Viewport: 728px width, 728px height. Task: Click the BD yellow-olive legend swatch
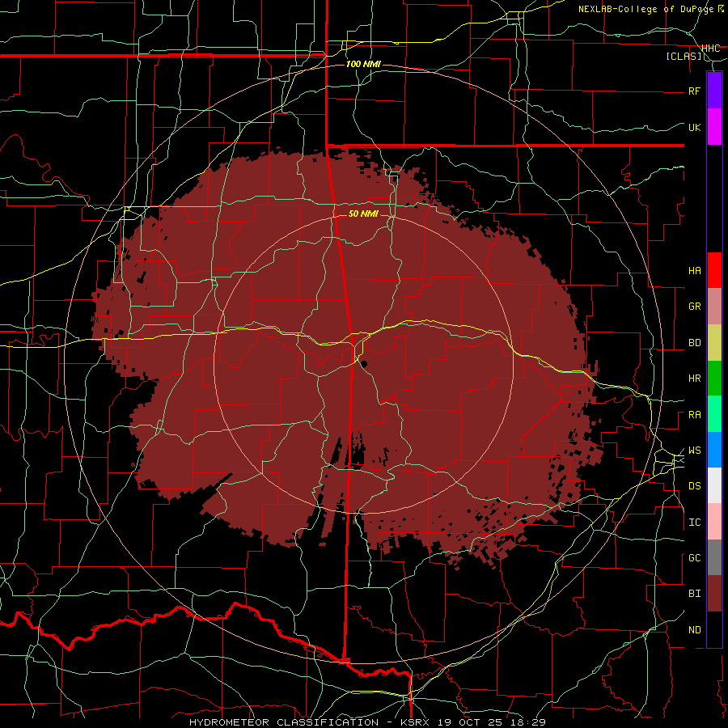tap(714, 343)
